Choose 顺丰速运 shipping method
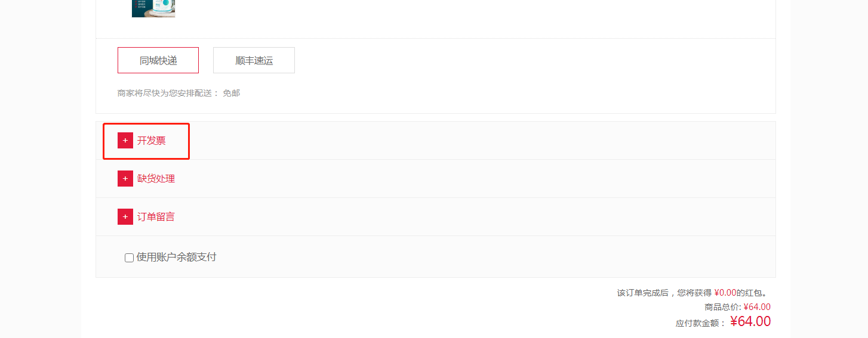The height and width of the screenshot is (338, 868). [x=254, y=60]
